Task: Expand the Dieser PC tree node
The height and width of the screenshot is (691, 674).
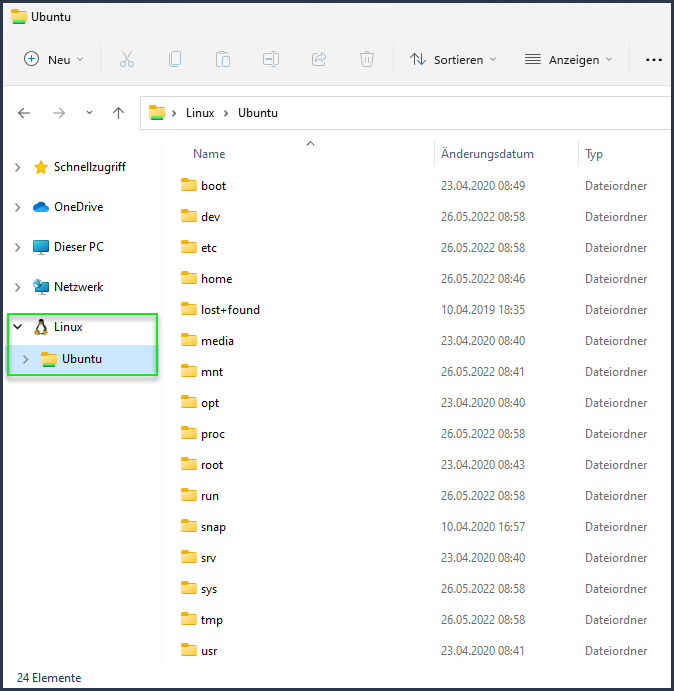Action: [x=18, y=247]
